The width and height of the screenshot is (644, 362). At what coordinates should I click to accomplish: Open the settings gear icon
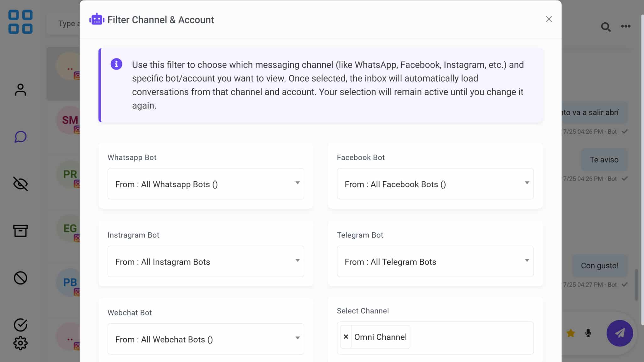pos(20,343)
